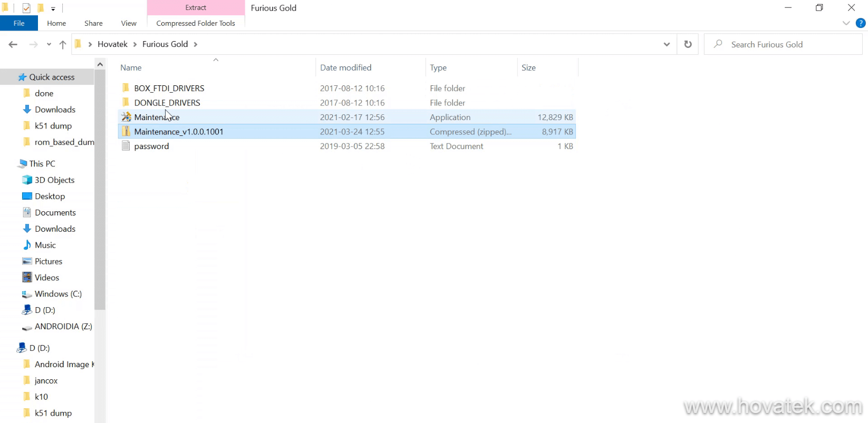
Task: Click the password text file icon
Action: [x=126, y=146]
